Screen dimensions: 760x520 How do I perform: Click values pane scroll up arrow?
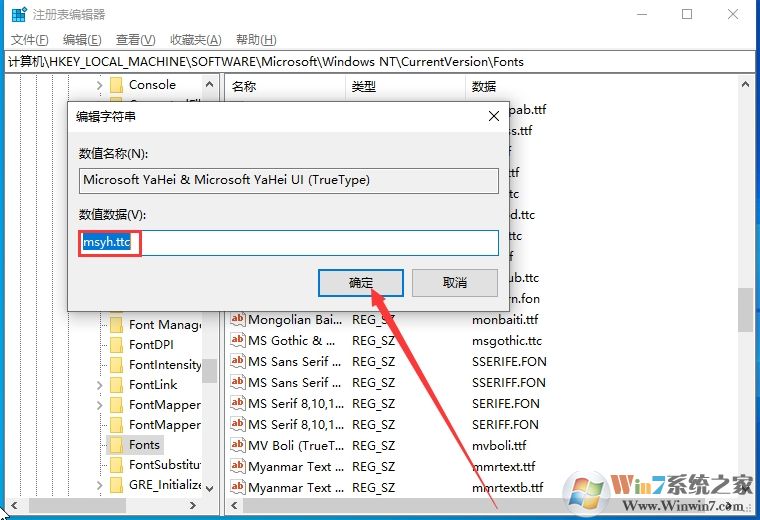tap(745, 84)
